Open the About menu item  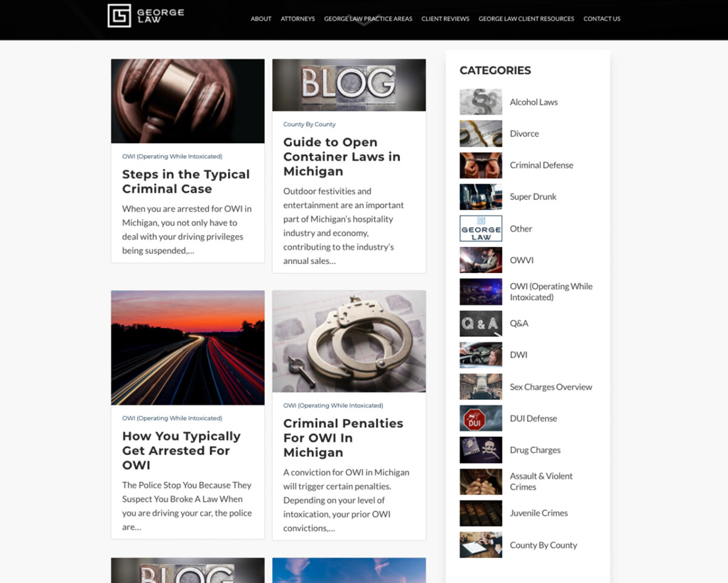261,19
